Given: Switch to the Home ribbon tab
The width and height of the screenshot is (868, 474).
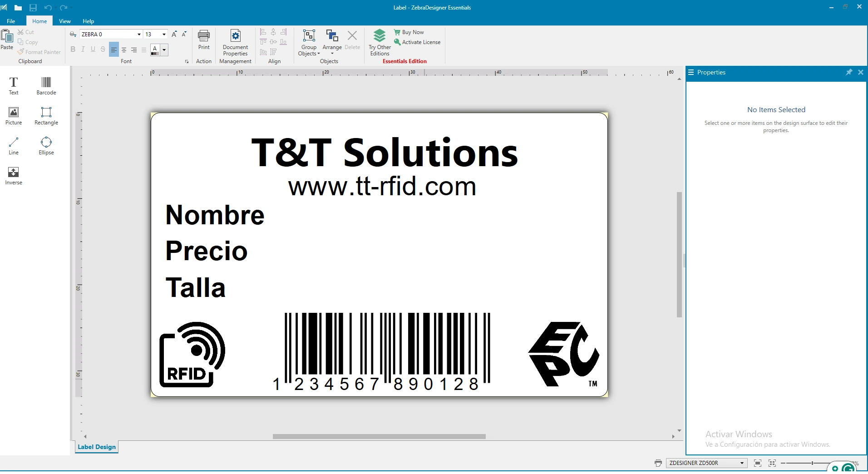Looking at the screenshot, I should [39, 21].
